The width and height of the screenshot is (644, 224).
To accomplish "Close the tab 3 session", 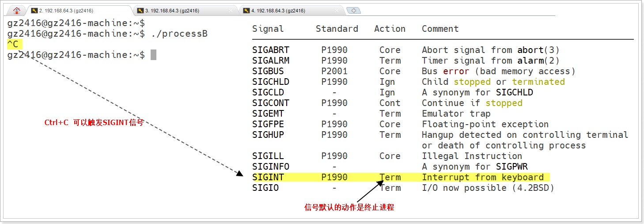I will point(231,11).
